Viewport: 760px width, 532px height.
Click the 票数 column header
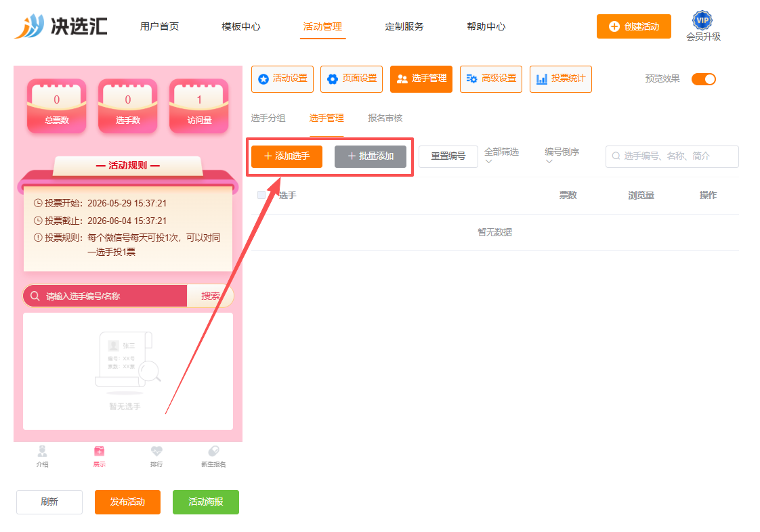tap(568, 195)
